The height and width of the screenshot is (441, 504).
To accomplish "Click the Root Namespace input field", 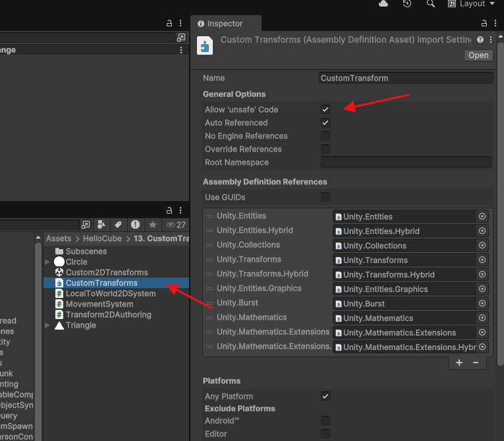I will (x=406, y=162).
